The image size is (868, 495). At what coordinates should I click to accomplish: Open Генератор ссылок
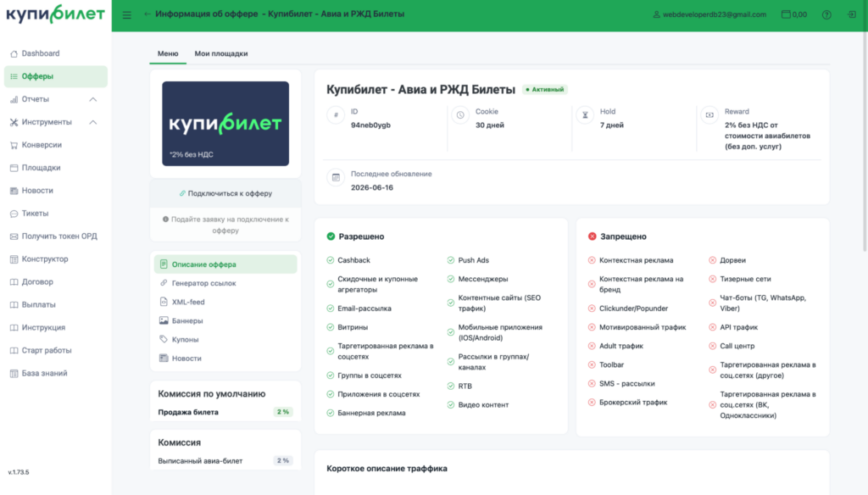[225, 283]
